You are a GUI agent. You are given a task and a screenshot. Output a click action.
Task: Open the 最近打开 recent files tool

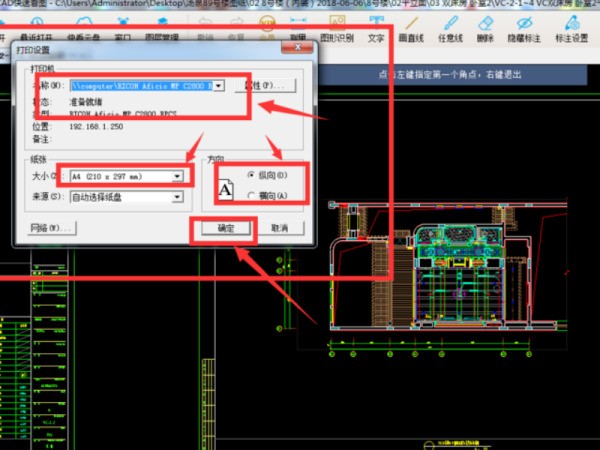pos(37,29)
